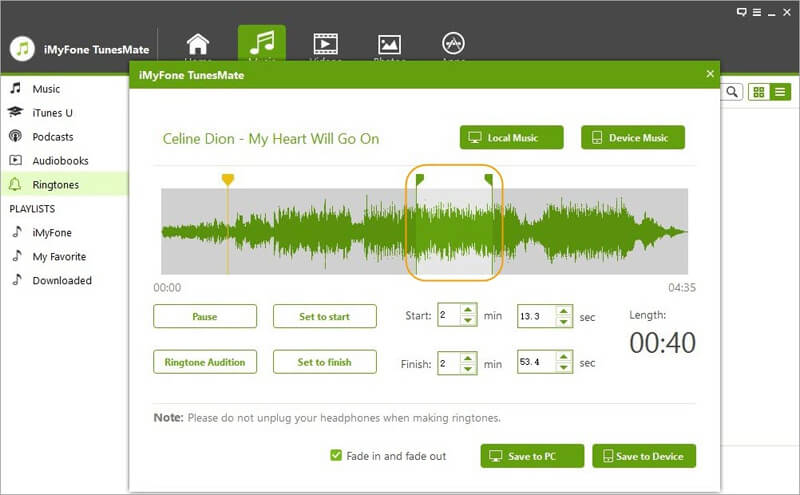800x495 pixels.
Task: Open the Videos tab icon
Action: tap(326, 44)
